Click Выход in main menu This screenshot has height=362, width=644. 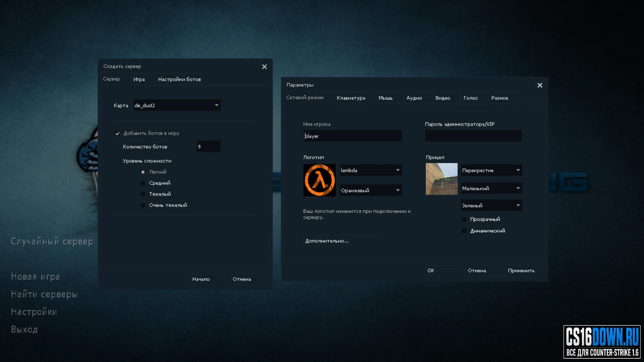(x=24, y=329)
